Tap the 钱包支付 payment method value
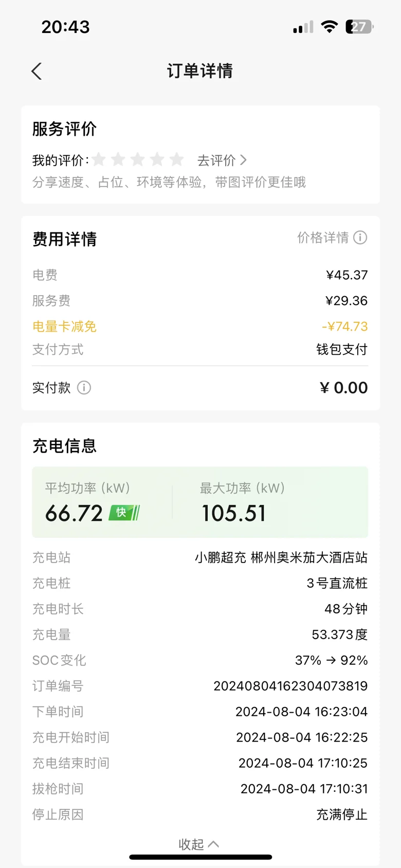This screenshot has height=868, width=401. coord(342,350)
